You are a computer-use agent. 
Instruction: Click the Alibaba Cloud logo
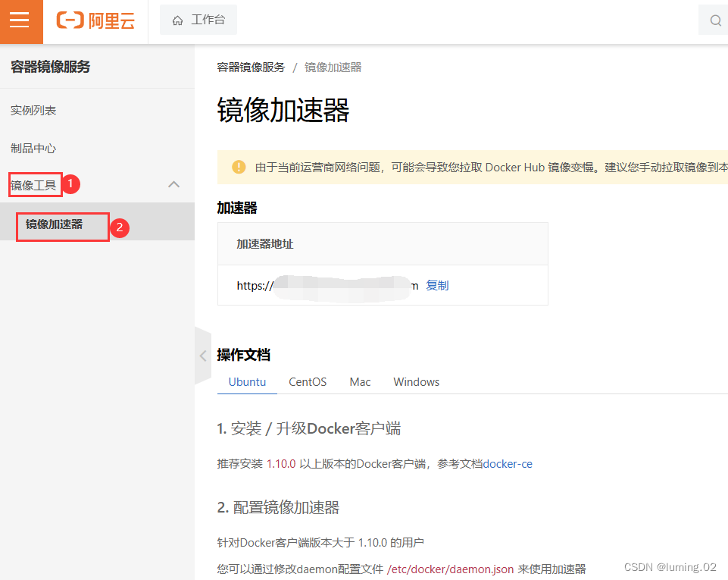[95, 20]
